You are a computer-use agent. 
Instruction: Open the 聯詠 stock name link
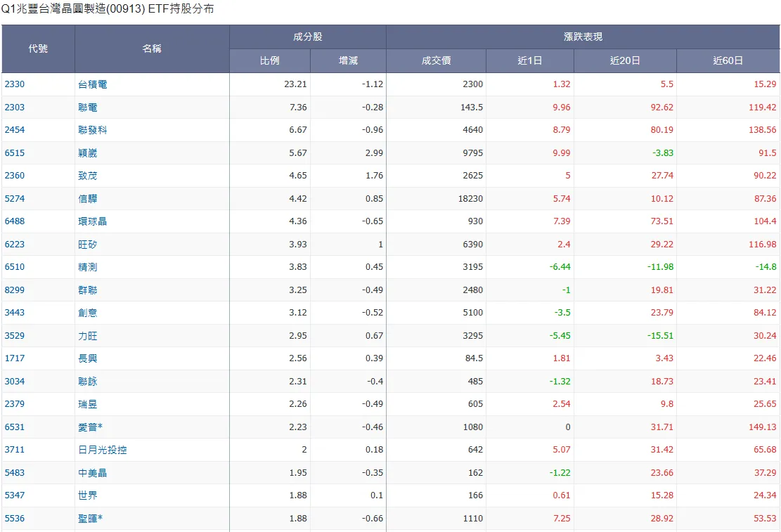click(x=88, y=381)
